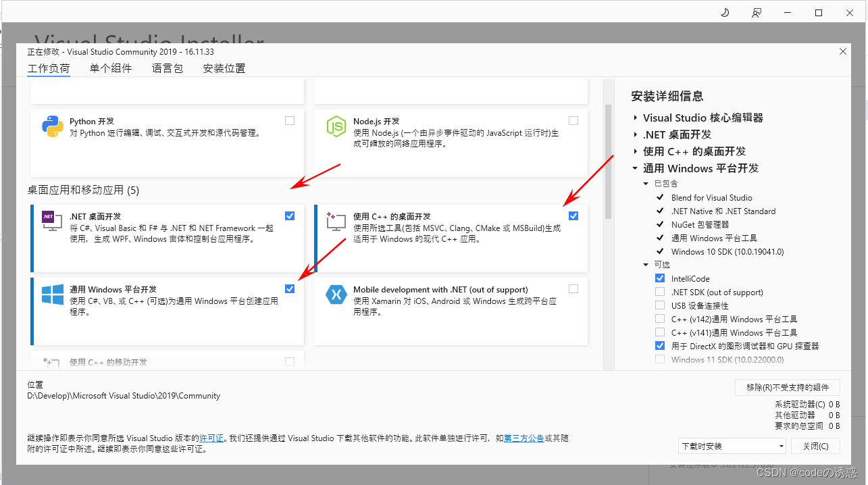Click the Python development workload icon

click(52, 126)
